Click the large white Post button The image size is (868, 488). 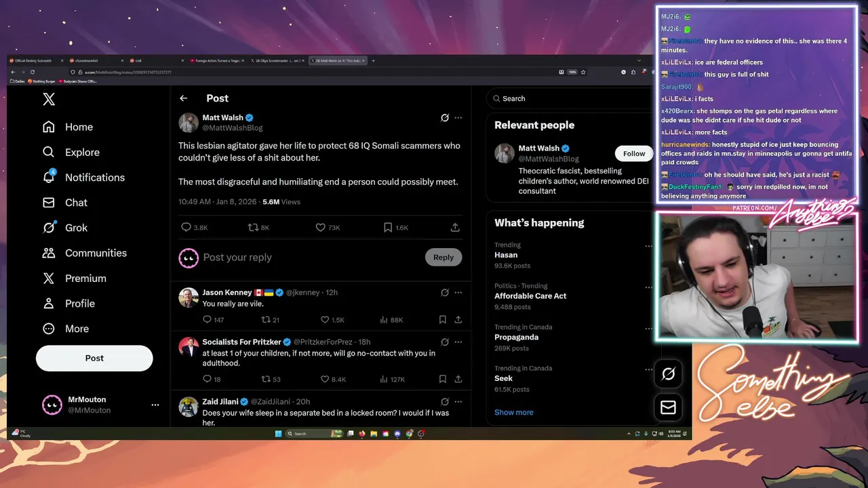(x=94, y=358)
